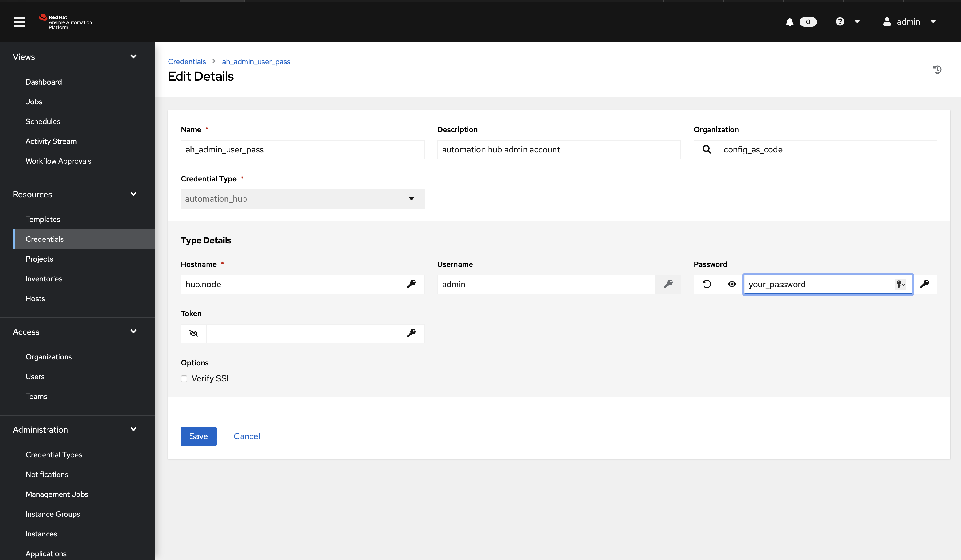Toggle the token hidden field visibility
The image size is (961, 560).
point(193,333)
